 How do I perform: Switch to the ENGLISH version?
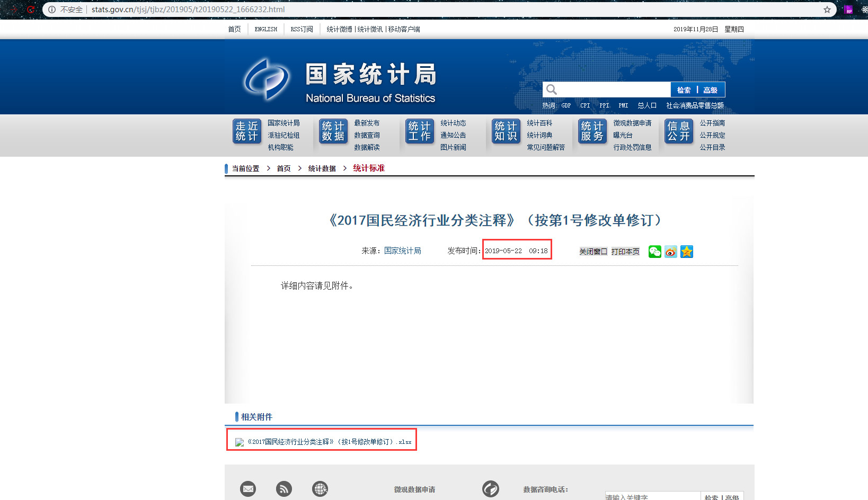[266, 29]
